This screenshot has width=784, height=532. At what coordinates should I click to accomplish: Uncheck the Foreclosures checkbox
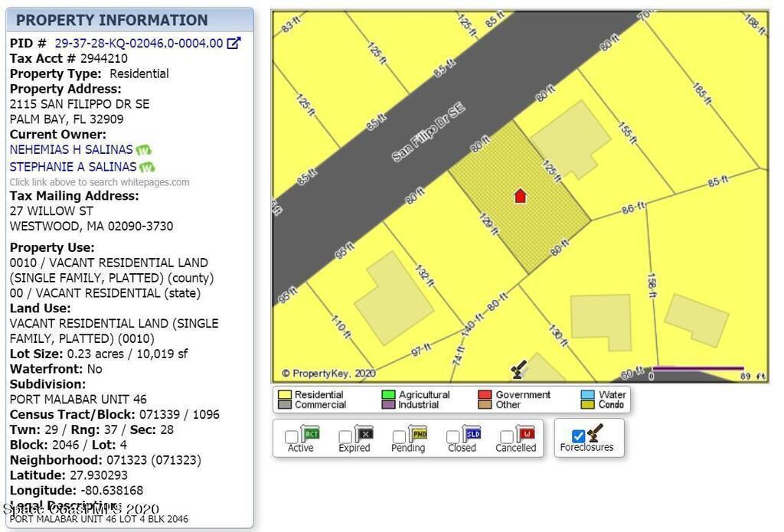(x=579, y=436)
